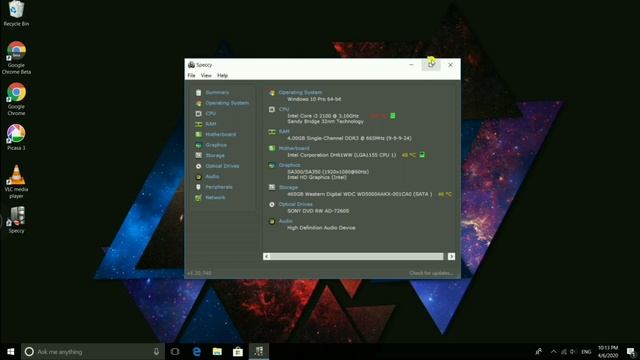This screenshot has width=640, height=360.
Task: Click the Optical Drives heading in summary
Action: click(296, 204)
